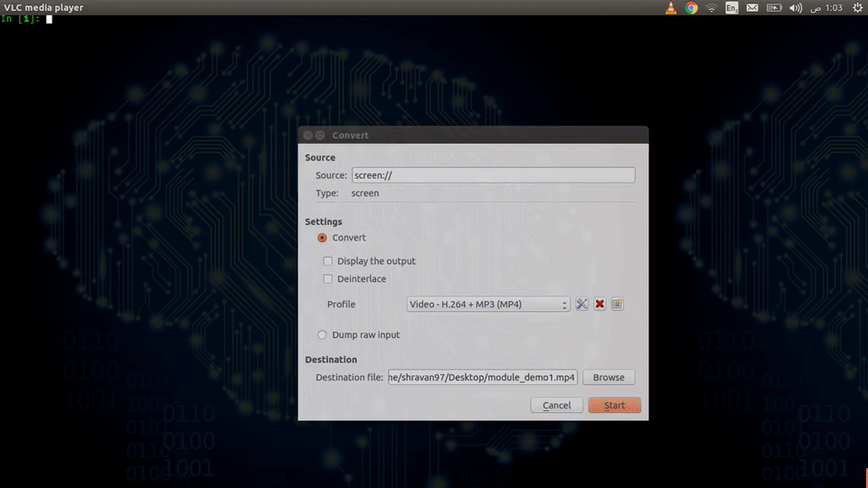The width and height of the screenshot is (868, 488).
Task: Tick the Deinterlace checkbox
Action: pos(328,279)
